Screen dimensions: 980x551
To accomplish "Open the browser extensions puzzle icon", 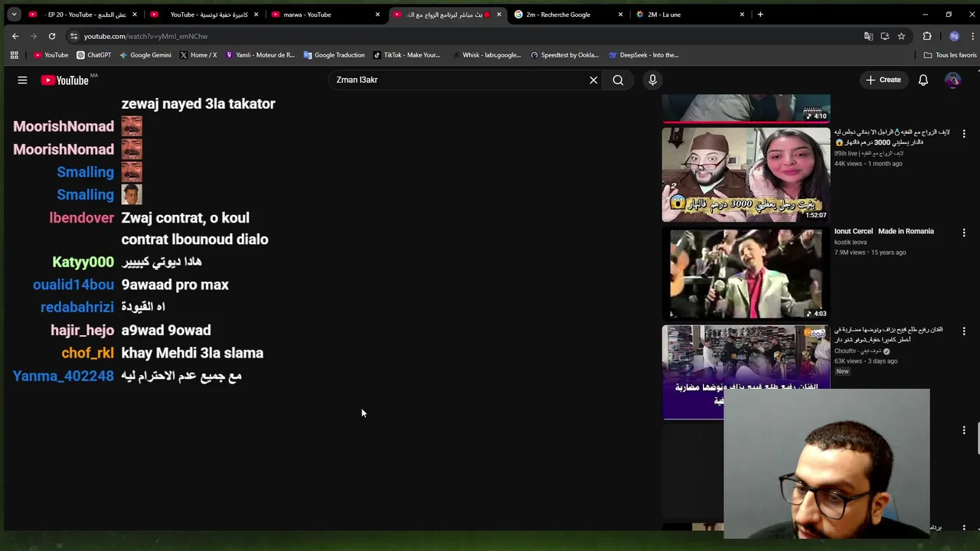I will 927,36.
